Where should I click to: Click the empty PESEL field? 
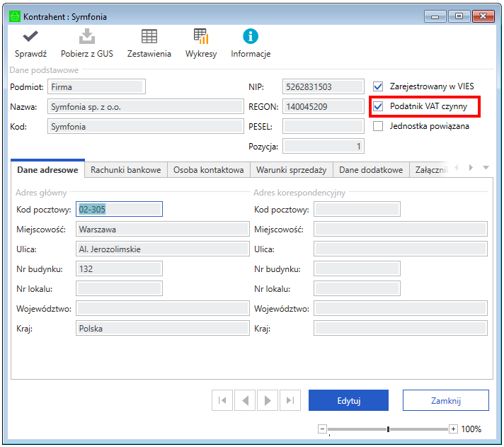(323, 126)
